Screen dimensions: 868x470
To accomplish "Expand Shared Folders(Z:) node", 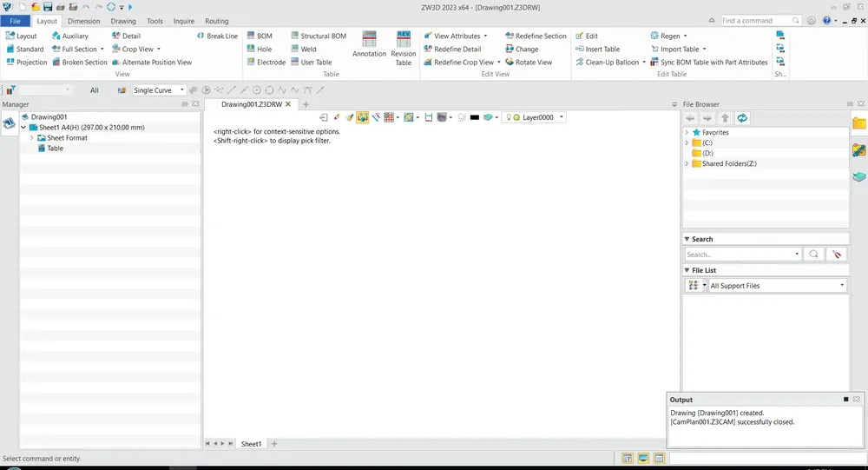I will tap(687, 164).
